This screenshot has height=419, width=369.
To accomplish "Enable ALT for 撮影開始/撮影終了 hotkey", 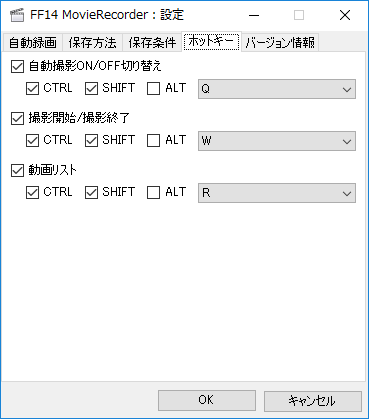I will [x=153, y=141].
